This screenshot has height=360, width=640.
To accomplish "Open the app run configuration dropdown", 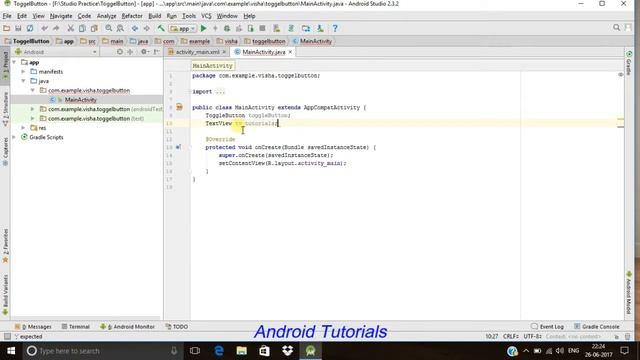I will (183, 29).
